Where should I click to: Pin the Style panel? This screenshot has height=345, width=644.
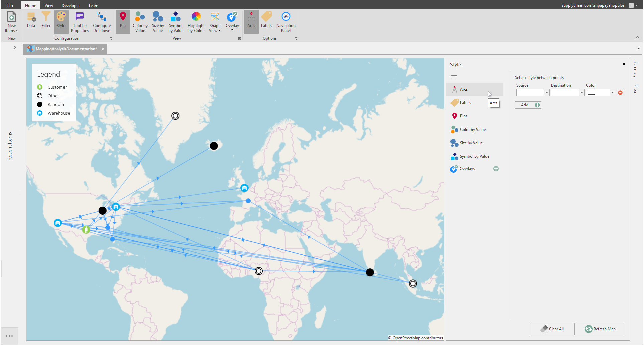coord(624,65)
